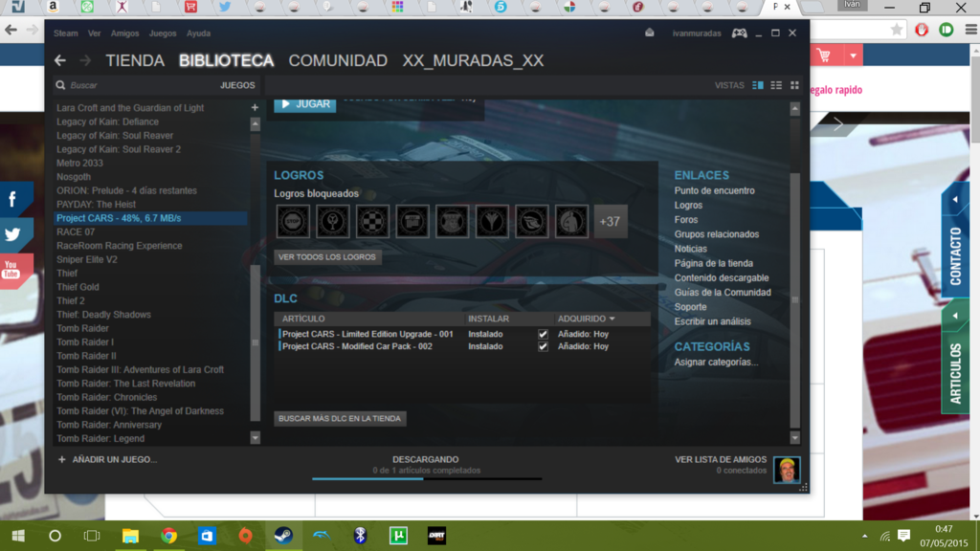This screenshot has width=980, height=551.
Task: Open the shopping cart on the webpage
Action: 824,55
